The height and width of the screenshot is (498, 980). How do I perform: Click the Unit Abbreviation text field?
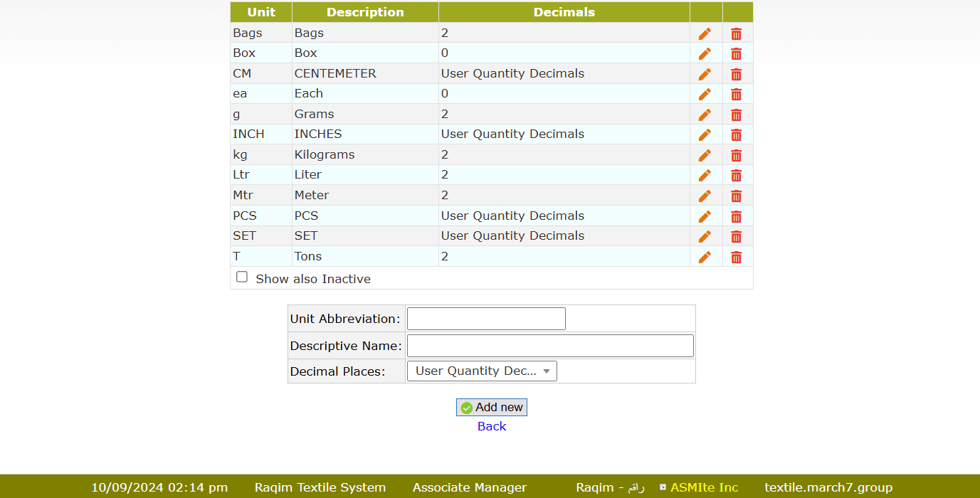click(486, 319)
